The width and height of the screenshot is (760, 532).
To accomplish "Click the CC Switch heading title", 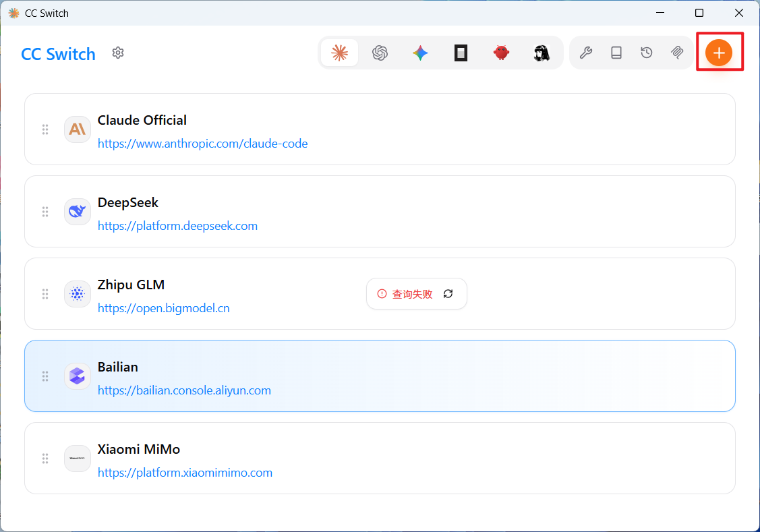I will [x=58, y=54].
